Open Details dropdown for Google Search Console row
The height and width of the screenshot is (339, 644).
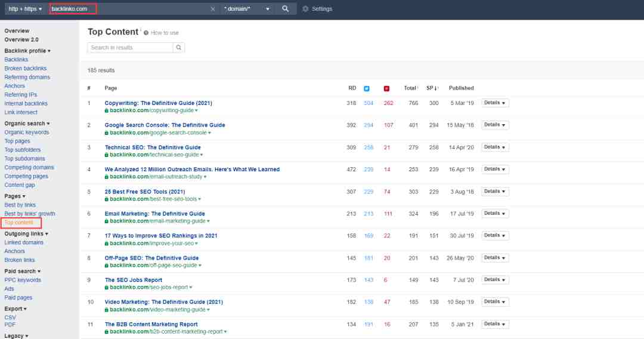pos(495,125)
